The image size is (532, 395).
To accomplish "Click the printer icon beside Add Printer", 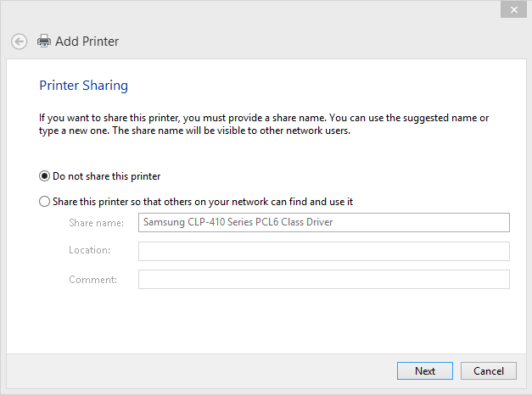I will pyautogui.click(x=44, y=41).
